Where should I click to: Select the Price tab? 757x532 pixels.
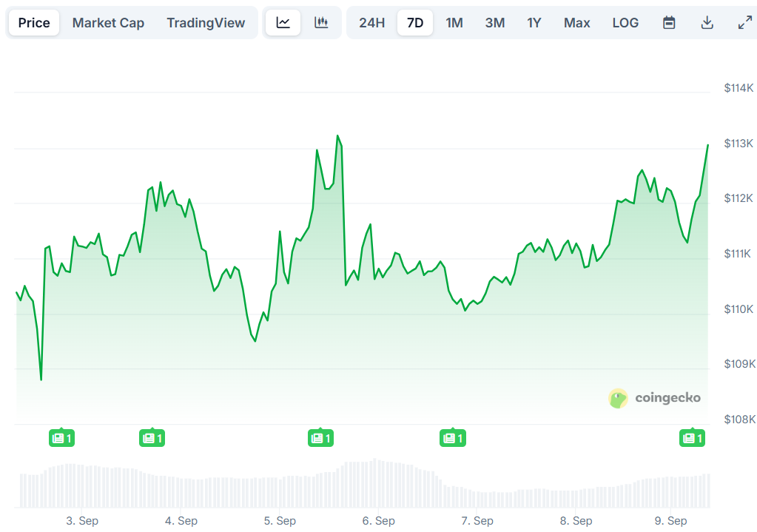[x=34, y=23]
